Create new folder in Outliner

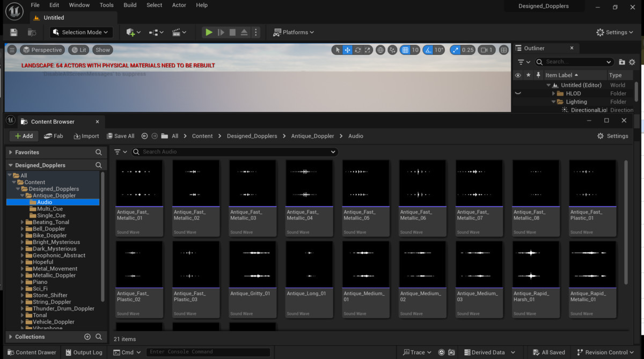(x=622, y=62)
